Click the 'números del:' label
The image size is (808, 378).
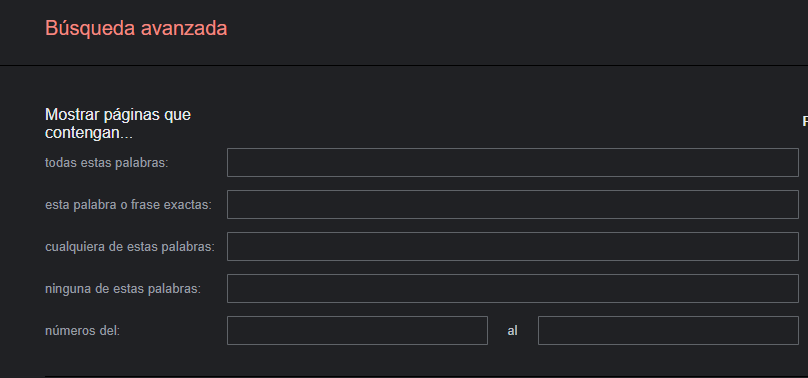click(x=82, y=331)
